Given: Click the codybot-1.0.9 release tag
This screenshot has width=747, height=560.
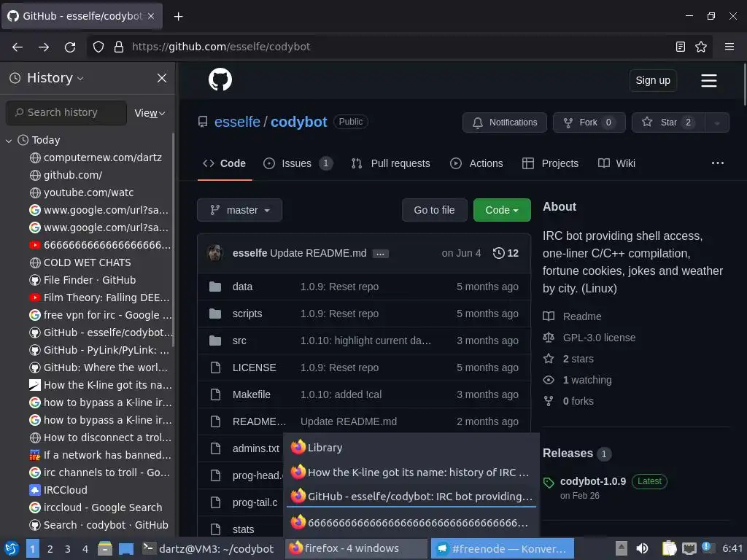Looking at the screenshot, I should point(593,481).
